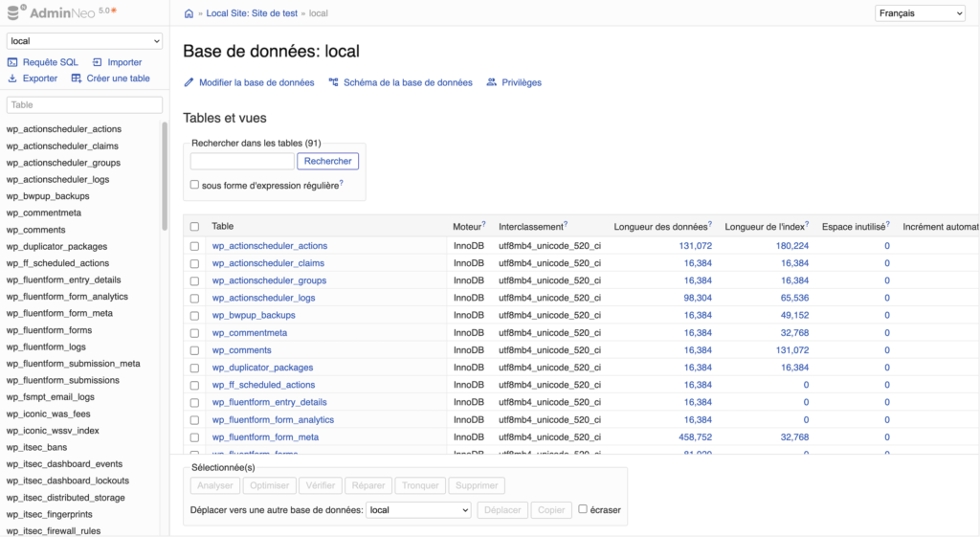This screenshot has height=537, width=980.
Task: Open wp_itsec_fingerprints in the sidebar list
Action: click(50, 514)
